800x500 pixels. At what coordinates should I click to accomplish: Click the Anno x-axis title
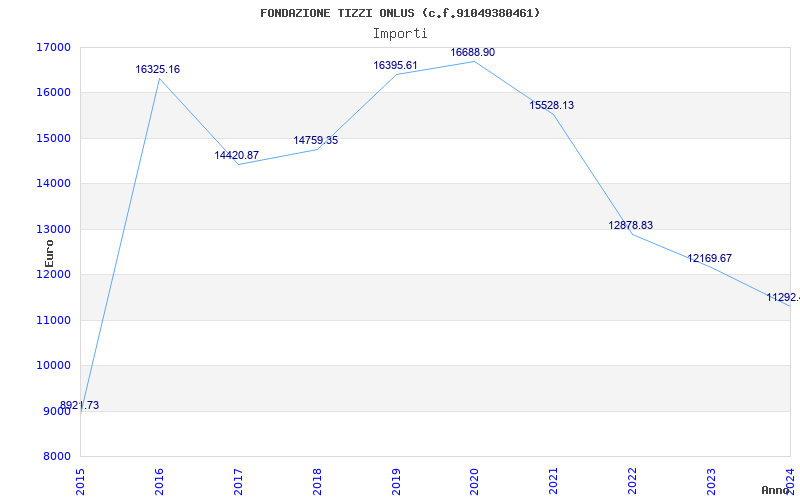pos(775,490)
